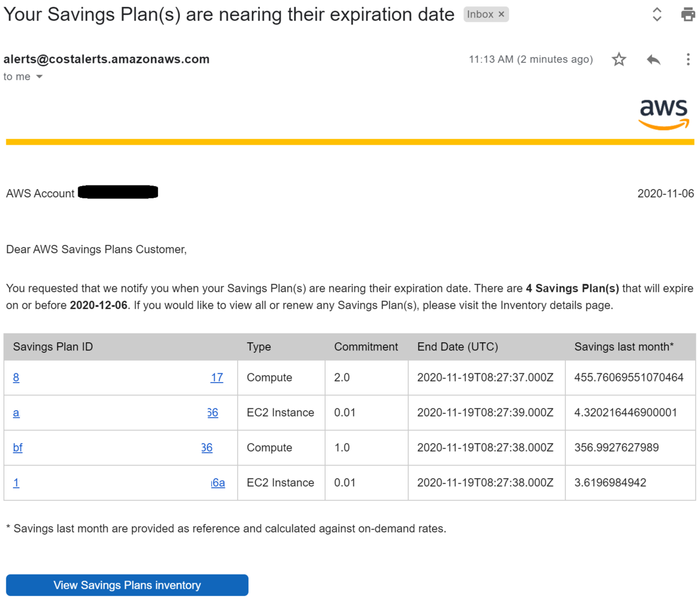The image size is (700, 599).
Task: Click the 'AWS Account' label
Action: tap(40, 194)
